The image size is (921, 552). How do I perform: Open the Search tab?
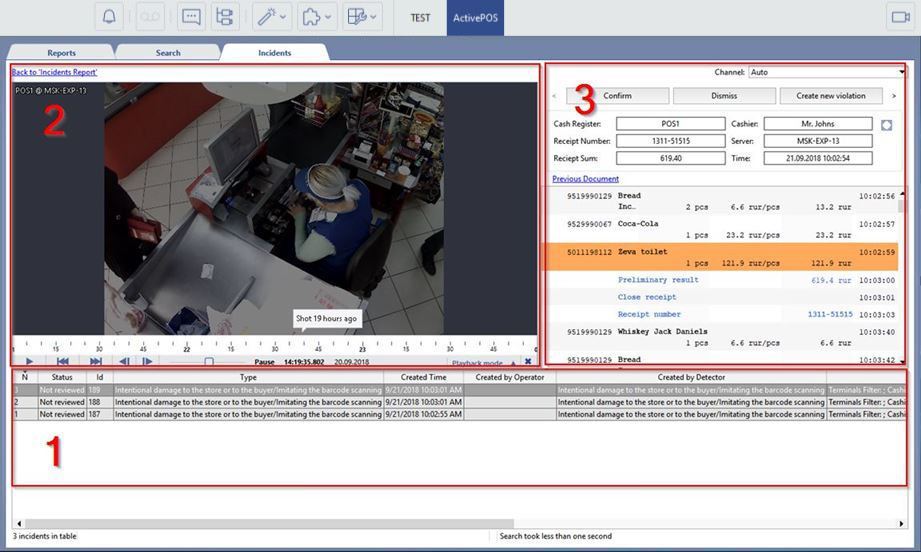point(168,53)
